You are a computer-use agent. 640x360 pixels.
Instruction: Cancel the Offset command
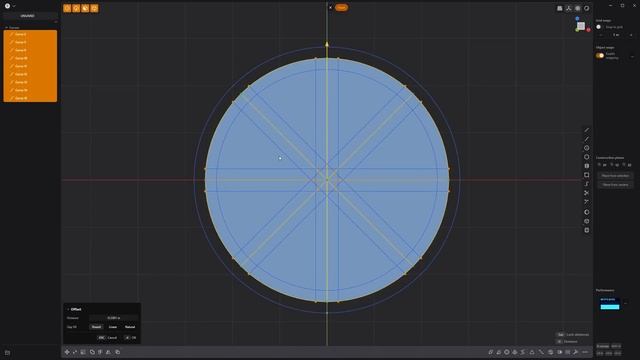pyautogui.click(x=108, y=338)
